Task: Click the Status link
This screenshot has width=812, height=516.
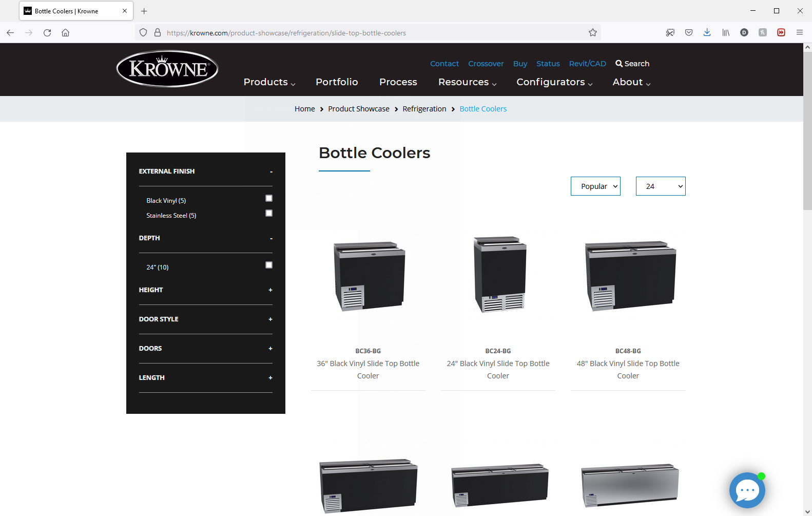Action: [548, 64]
